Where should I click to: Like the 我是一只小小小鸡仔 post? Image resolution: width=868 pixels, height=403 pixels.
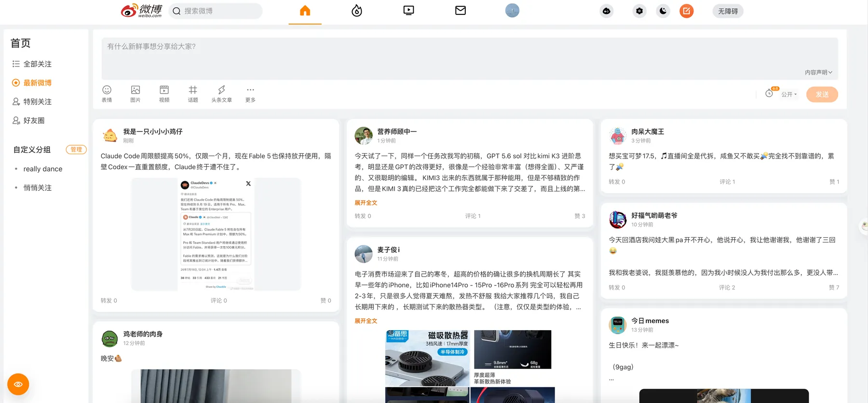pyautogui.click(x=326, y=300)
